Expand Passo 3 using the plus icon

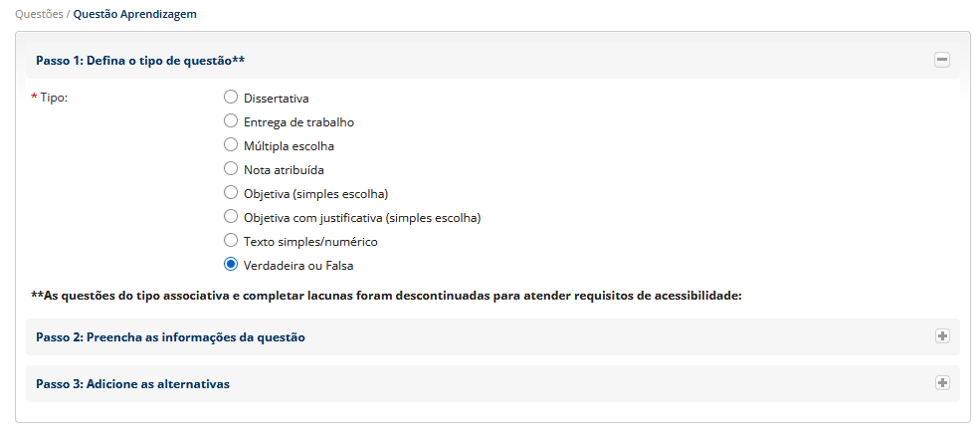point(941,383)
